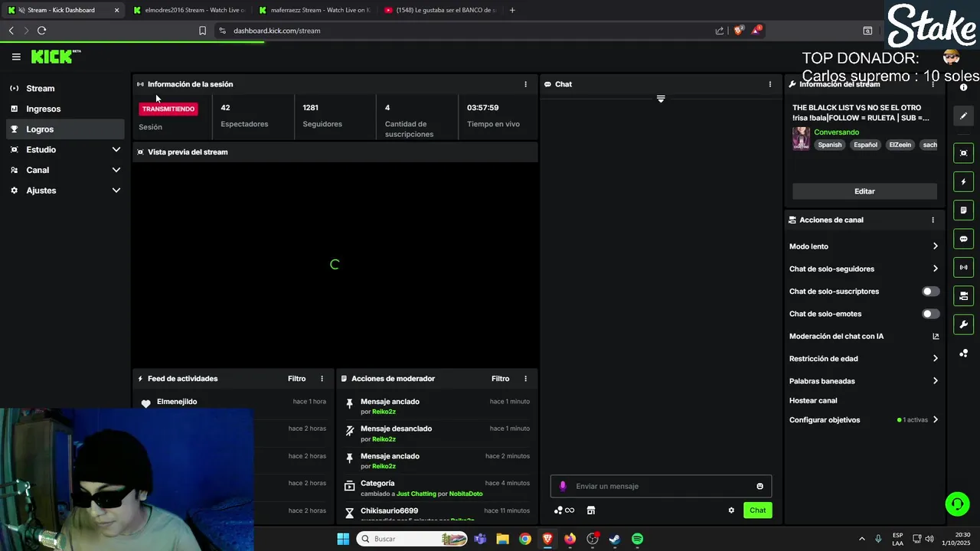Click Reiko2z under first Mensaje anclado

[384, 412]
